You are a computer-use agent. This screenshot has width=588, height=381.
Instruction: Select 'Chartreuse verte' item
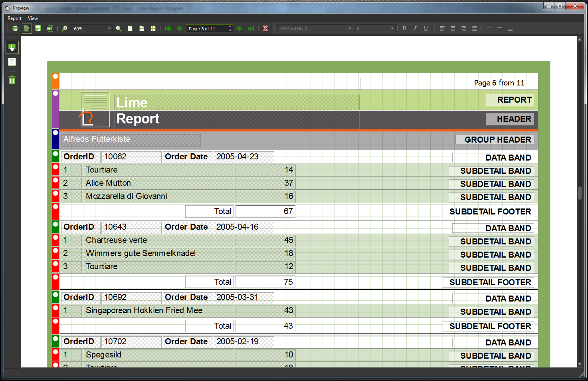(117, 240)
